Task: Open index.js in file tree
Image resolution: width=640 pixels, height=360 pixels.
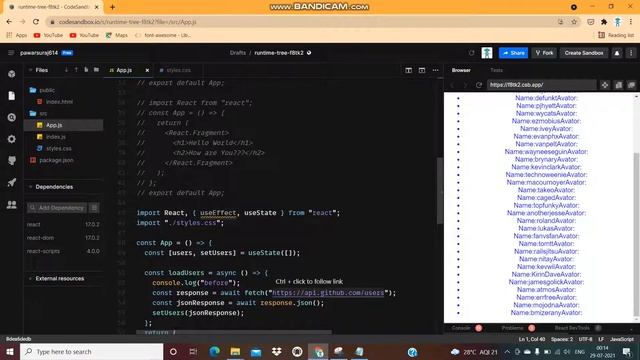Action: tap(56, 137)
